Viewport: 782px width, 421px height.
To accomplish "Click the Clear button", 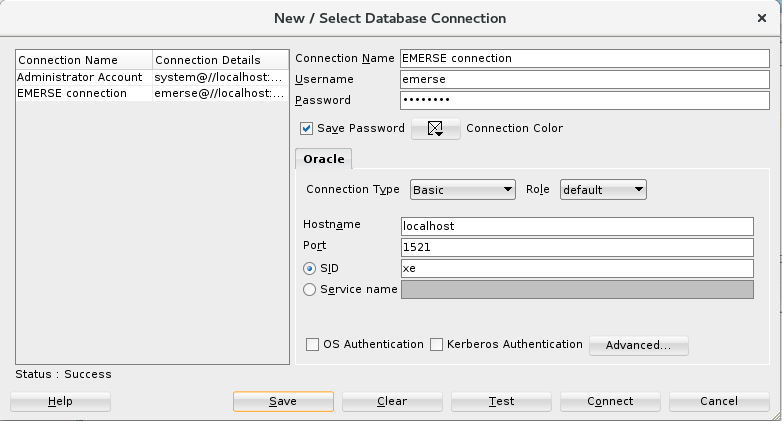I will click(392, 401).
